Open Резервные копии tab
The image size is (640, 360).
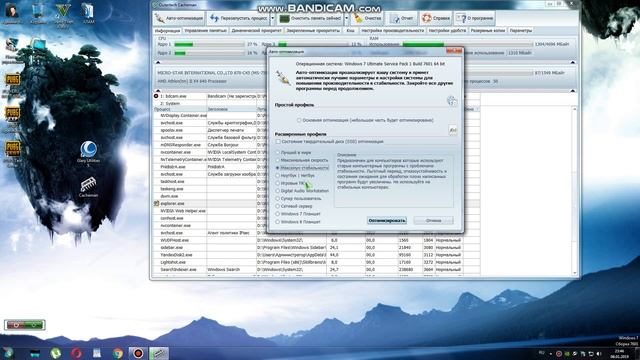[x=488, y=31]
